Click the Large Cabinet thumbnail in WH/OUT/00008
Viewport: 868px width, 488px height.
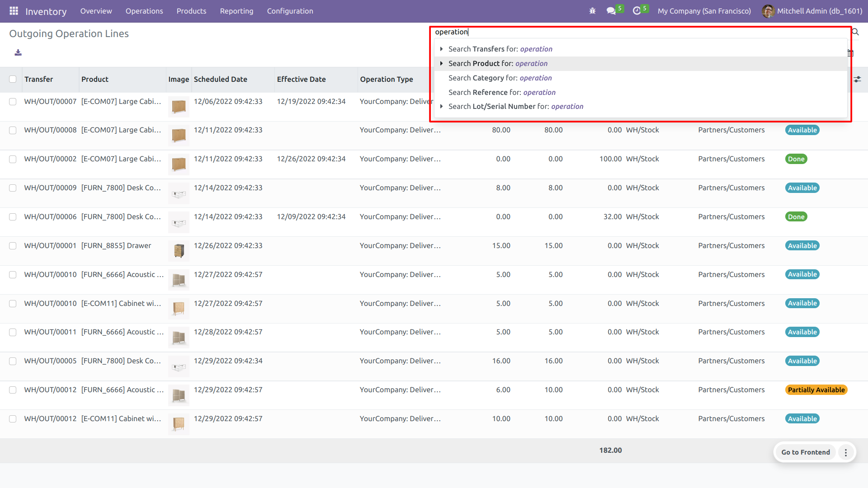(179, 135)
